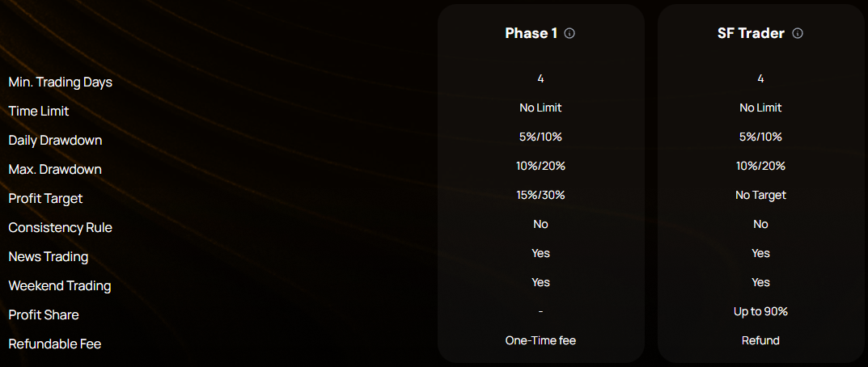Screen dimensions: 868x367
Task: Select the Phase 1 column heading
Action: pyautogui.click(x=531, y=34)
